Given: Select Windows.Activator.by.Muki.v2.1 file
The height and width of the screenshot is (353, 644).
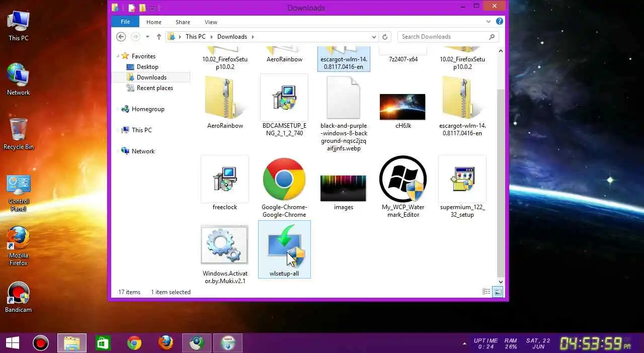Looking at the screenshot, I should pyautogui.click(x=224, y=255).
